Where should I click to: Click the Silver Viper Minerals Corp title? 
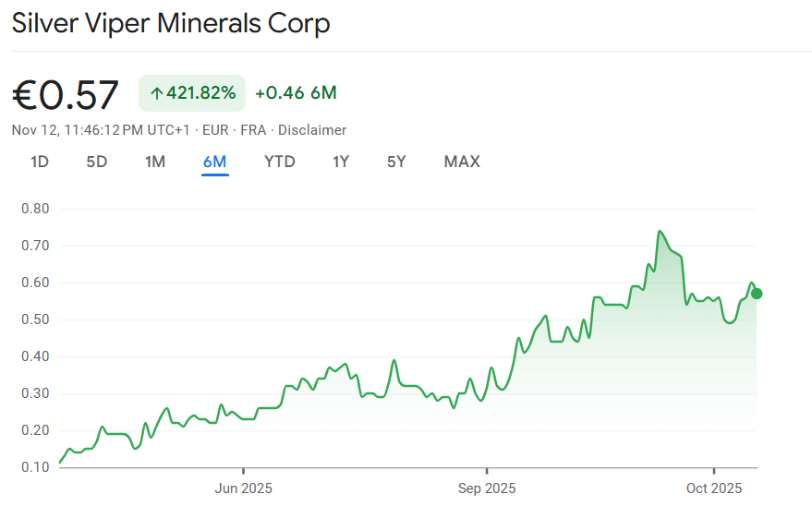point(171,24)
